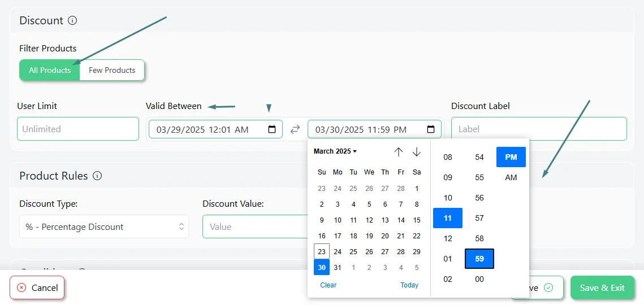
Task: Click the info icon beside Discount heading
Action: (72, 21)
